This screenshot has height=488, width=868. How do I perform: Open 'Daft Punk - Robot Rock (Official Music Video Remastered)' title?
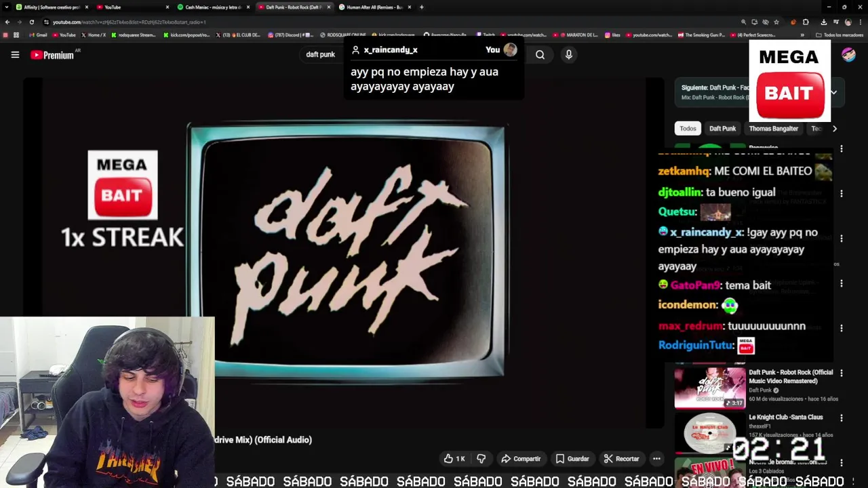(x=791, y=377)
